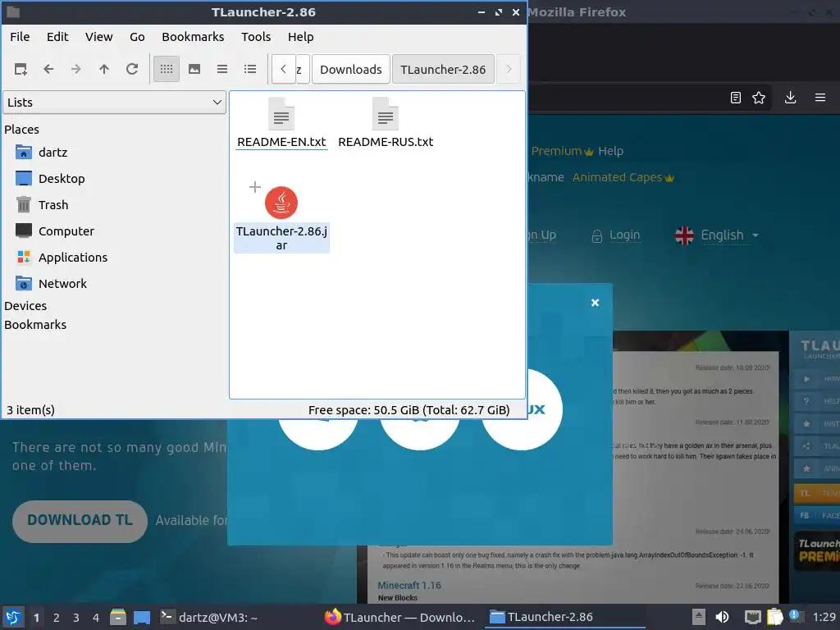This screenshot has height=630, width=840.
Task: Go up to parent folder
Action: 104,69
